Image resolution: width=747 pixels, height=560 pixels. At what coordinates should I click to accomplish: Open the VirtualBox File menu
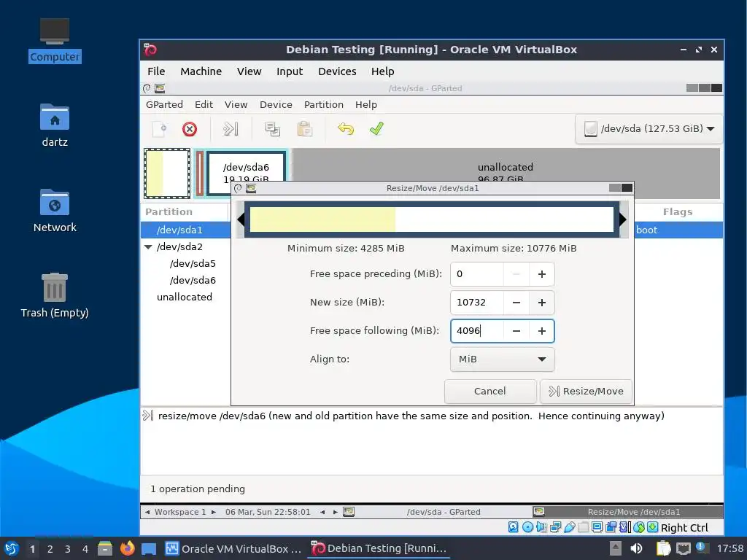(156, 71)
